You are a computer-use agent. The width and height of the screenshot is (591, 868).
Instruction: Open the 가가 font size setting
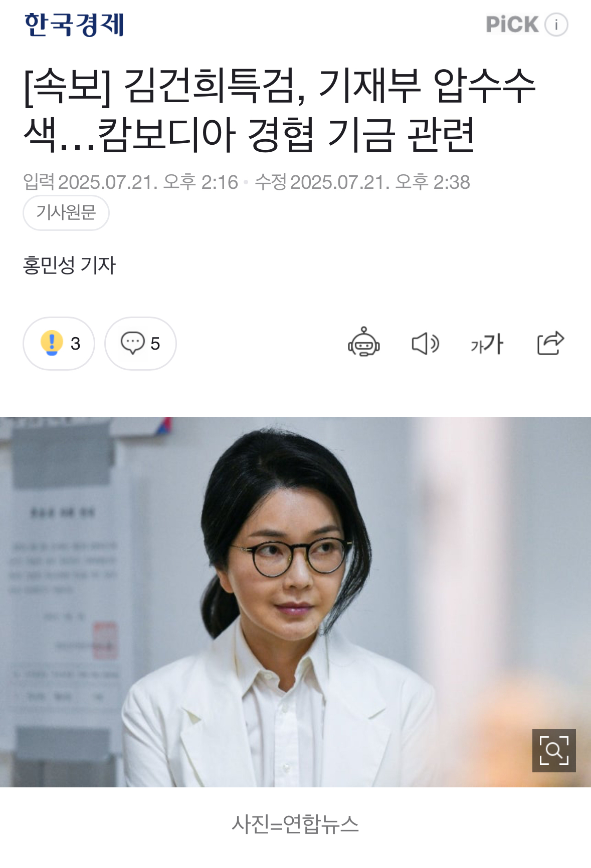[487, 344]
